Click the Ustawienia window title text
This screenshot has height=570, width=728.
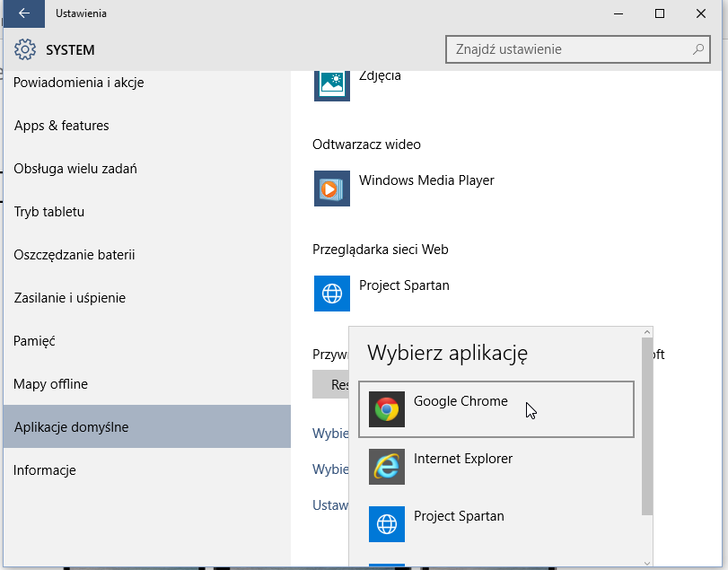[x=82, y=13]
